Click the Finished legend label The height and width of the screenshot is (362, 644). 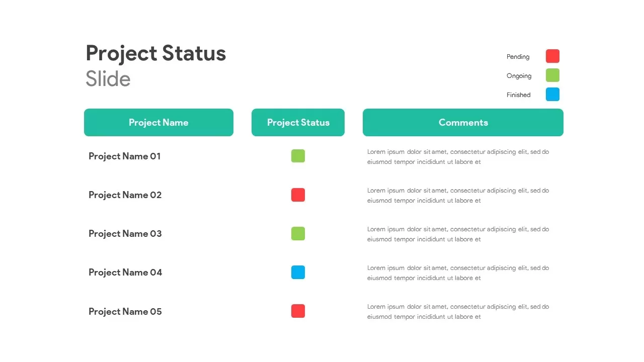[x=518, y=95]
